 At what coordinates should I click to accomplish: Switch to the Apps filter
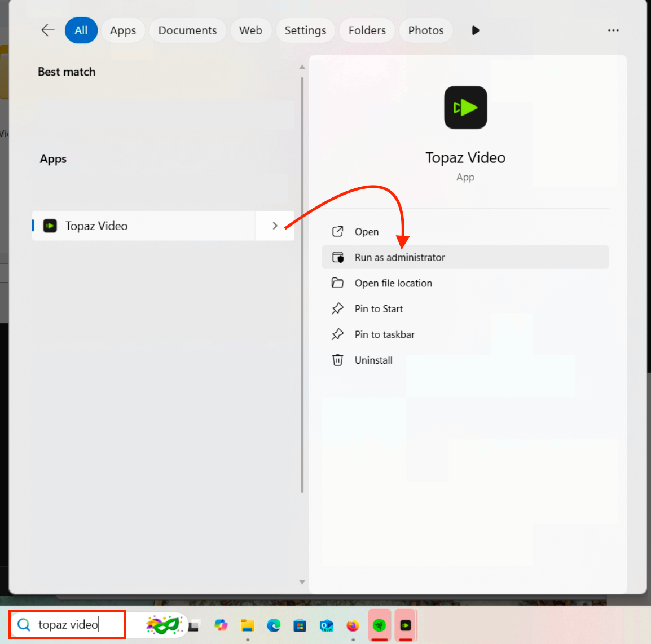coord(123,30)
